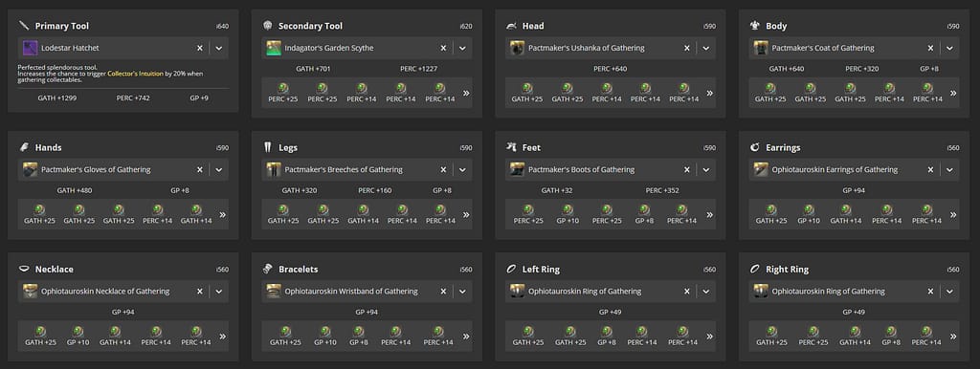980x369 pixels.
Task: Expand Right Ring materia list with double arrow
Action: tap(953, 336)
